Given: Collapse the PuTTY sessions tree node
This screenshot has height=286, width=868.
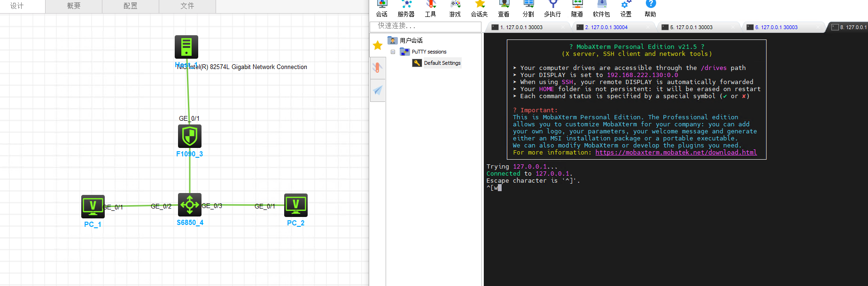Looking at the screenshot, I should pos(393,52).
